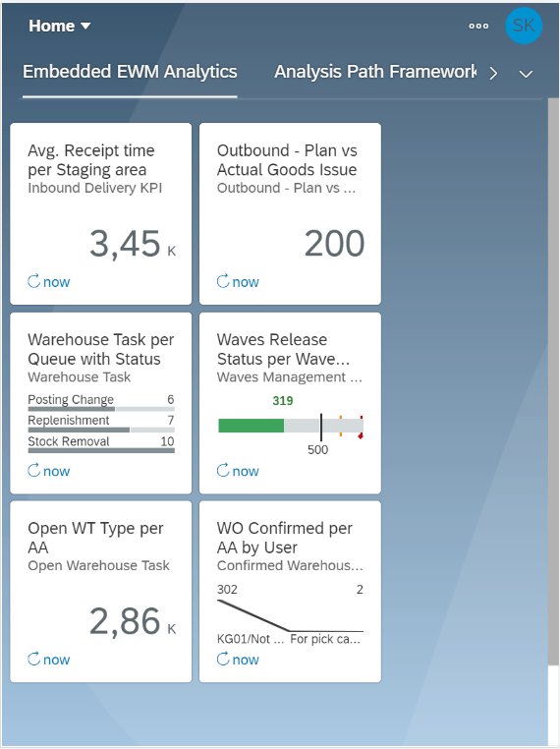Refresh the WO Confirmed per AA tile

(223, 660)
